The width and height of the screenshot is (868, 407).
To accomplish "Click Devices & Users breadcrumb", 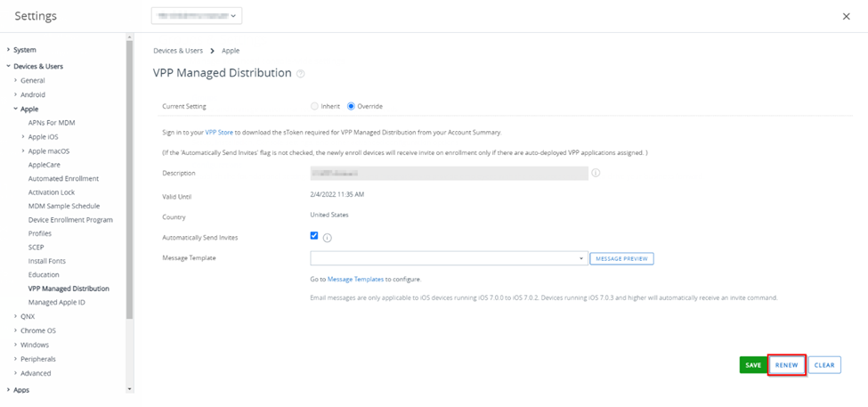I will [x=178, y=51].
